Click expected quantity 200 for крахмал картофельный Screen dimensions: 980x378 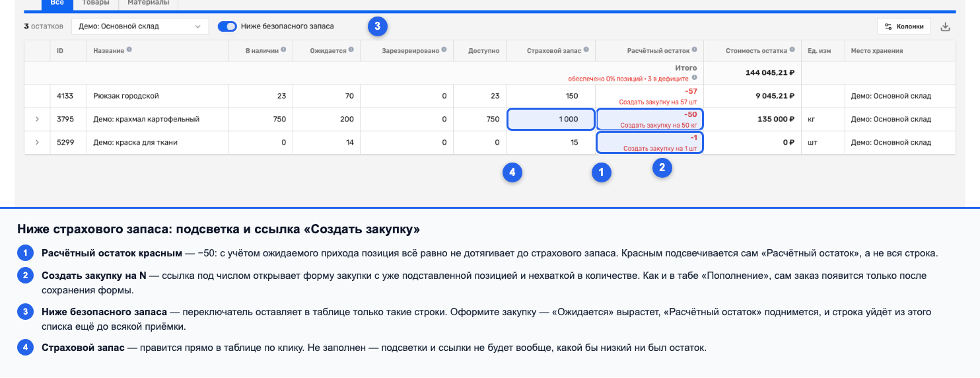pos(347,120)
